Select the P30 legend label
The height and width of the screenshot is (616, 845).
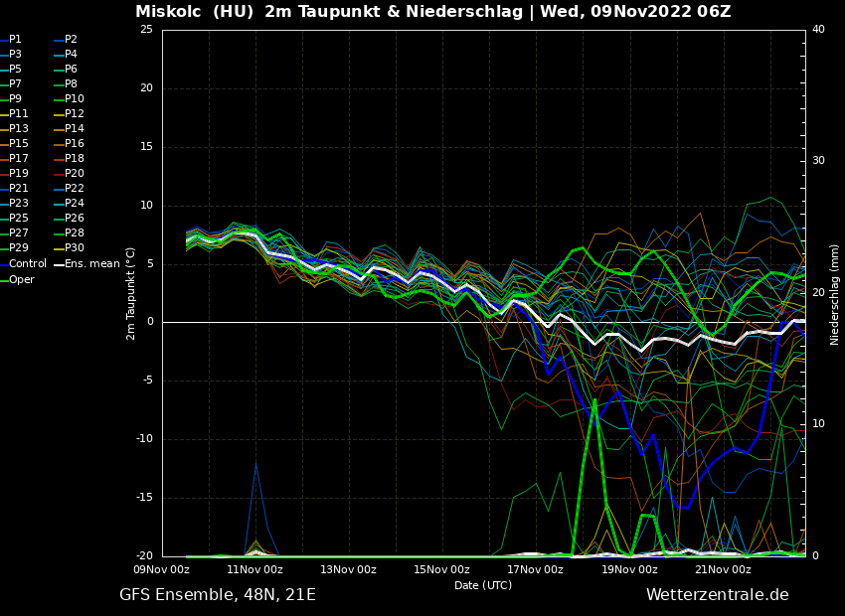(x=74, y=248)
